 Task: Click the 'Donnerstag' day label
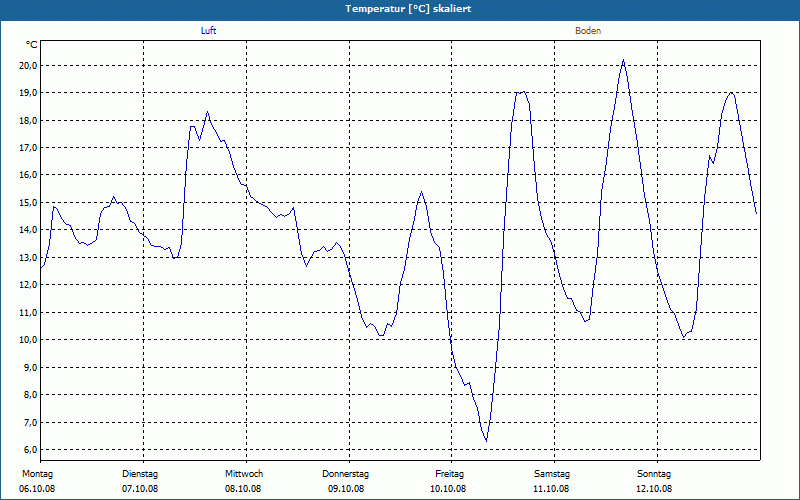pyautogui.click(x=345, y=474)
